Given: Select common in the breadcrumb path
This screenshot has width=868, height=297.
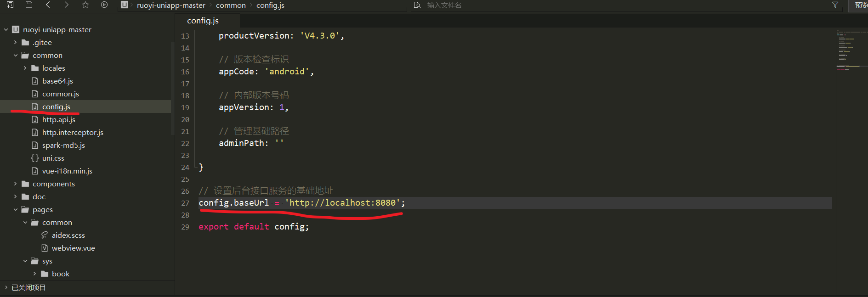Looking at the screenshot, I should click(231, 5).
